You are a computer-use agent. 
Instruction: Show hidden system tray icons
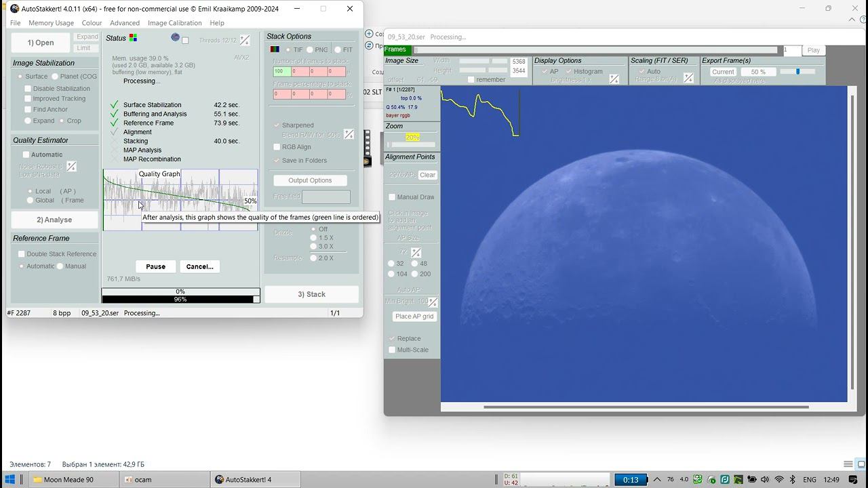(656, 479)
